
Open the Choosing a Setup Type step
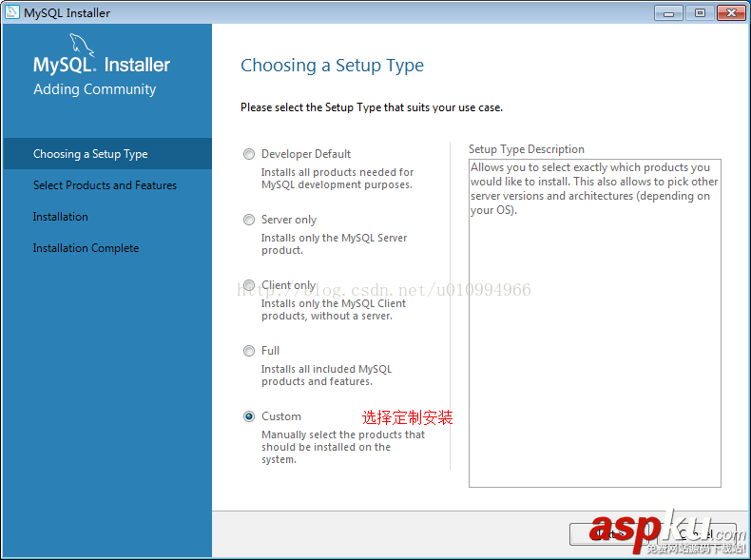coord(107,154)
